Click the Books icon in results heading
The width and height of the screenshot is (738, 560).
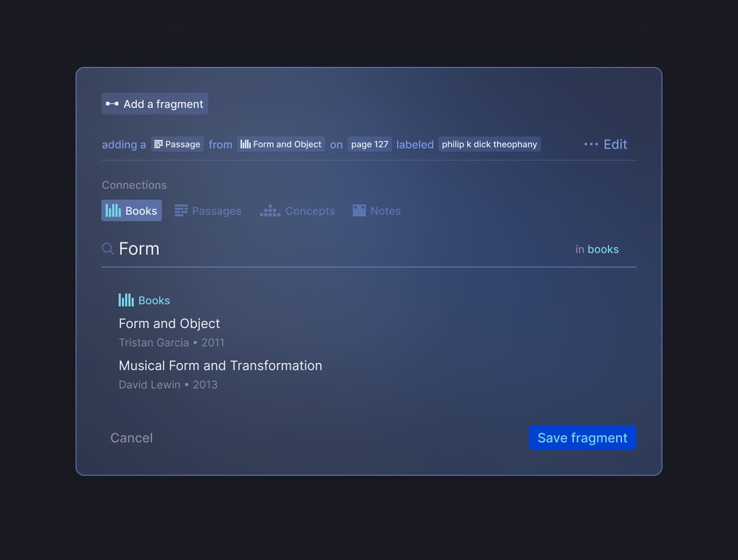[x=126, y=300]
